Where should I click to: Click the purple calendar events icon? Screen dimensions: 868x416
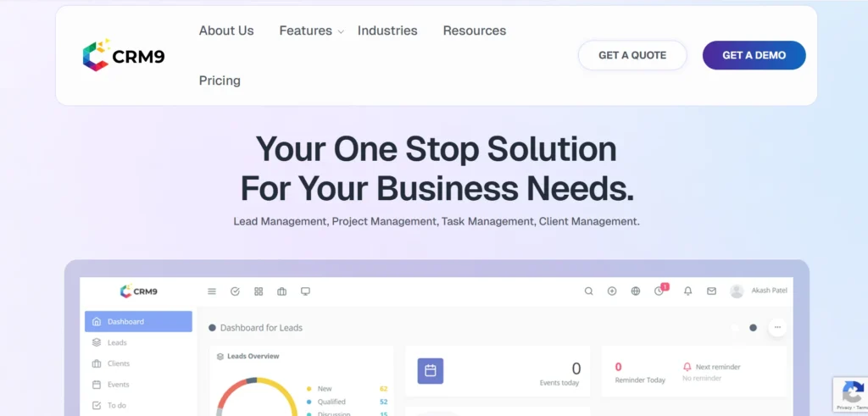pyautogui.click(x=431, y=370)
